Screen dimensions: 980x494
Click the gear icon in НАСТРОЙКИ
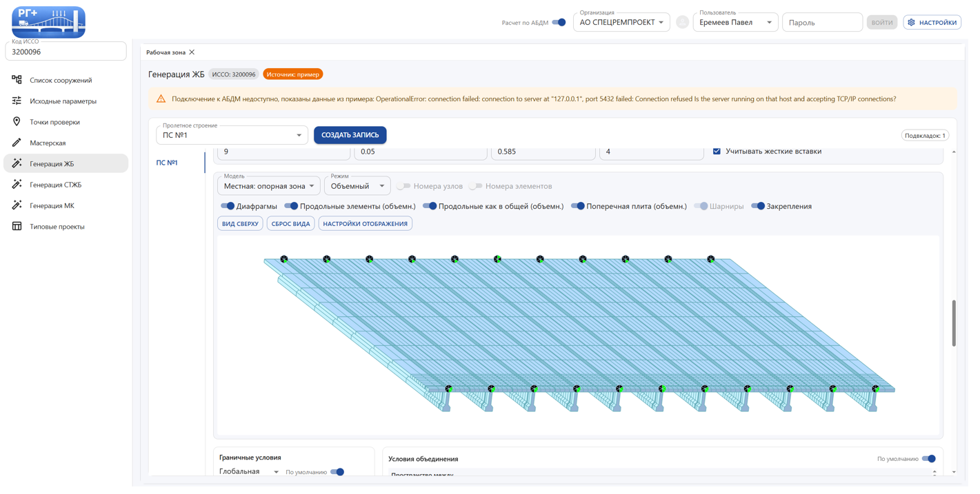click(x=911, y=23)
